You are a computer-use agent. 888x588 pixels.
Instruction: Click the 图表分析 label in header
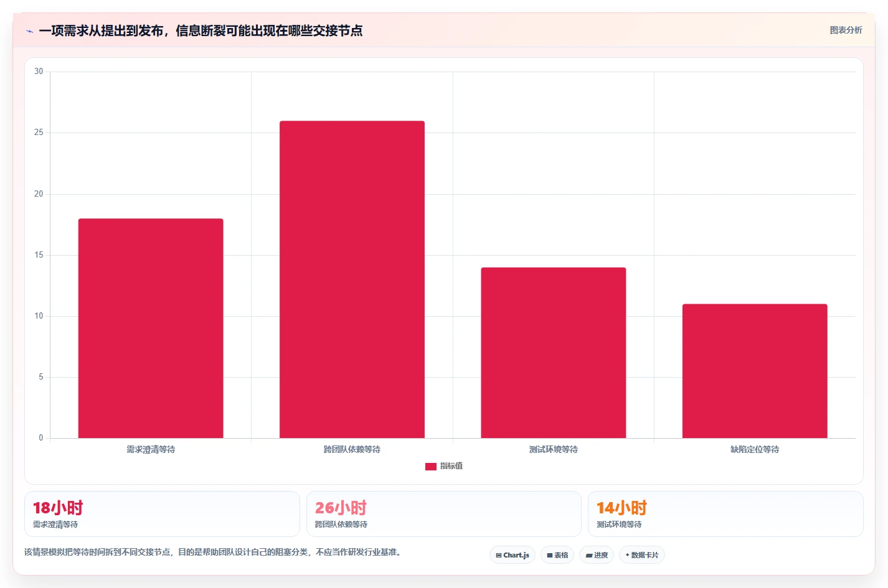pyautogui.click(x=846, y=30)
